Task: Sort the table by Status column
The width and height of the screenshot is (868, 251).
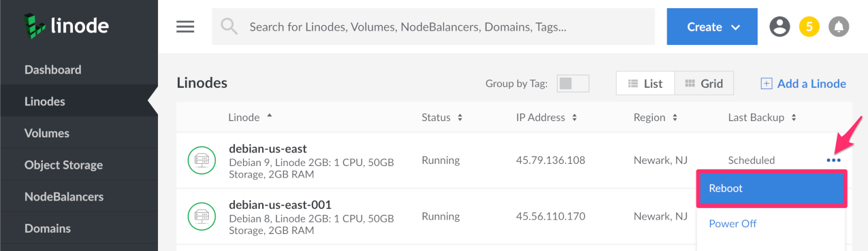Action: coord(442,117)
